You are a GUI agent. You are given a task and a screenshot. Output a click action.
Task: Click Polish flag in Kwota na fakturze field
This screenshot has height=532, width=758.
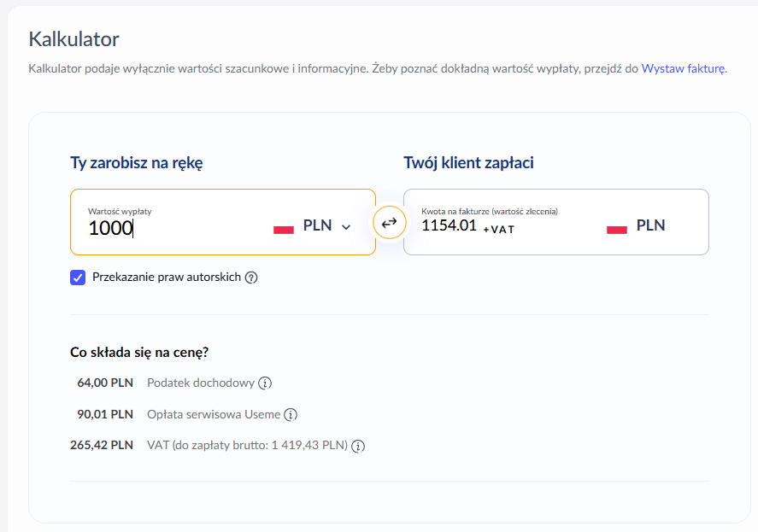617,229
